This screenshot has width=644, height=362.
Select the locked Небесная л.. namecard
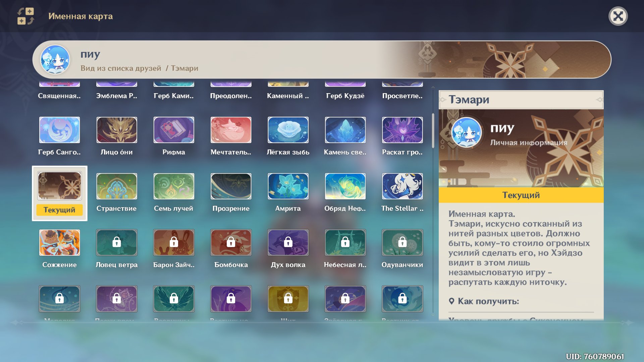coord(345,243)
